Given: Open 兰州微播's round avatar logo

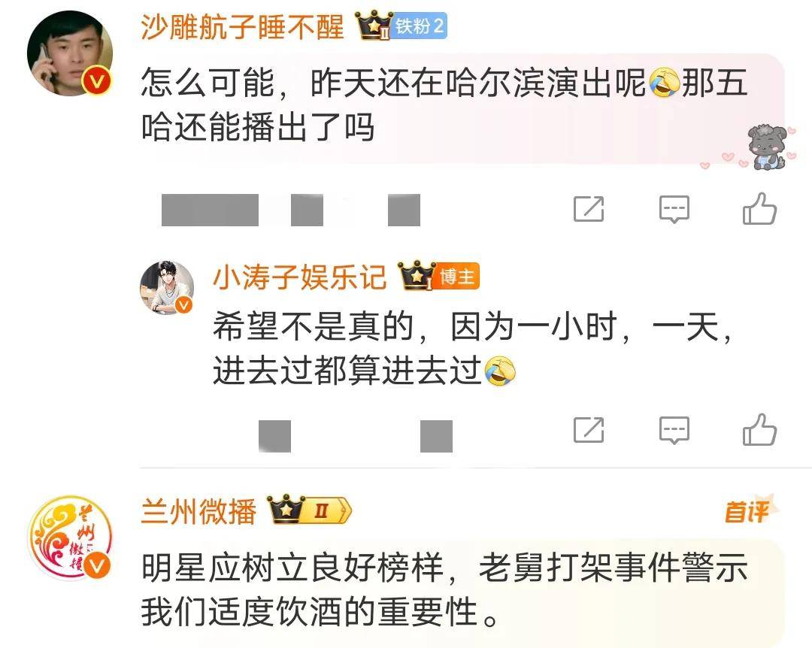Looking at the screenshot, I should [70, 537].
